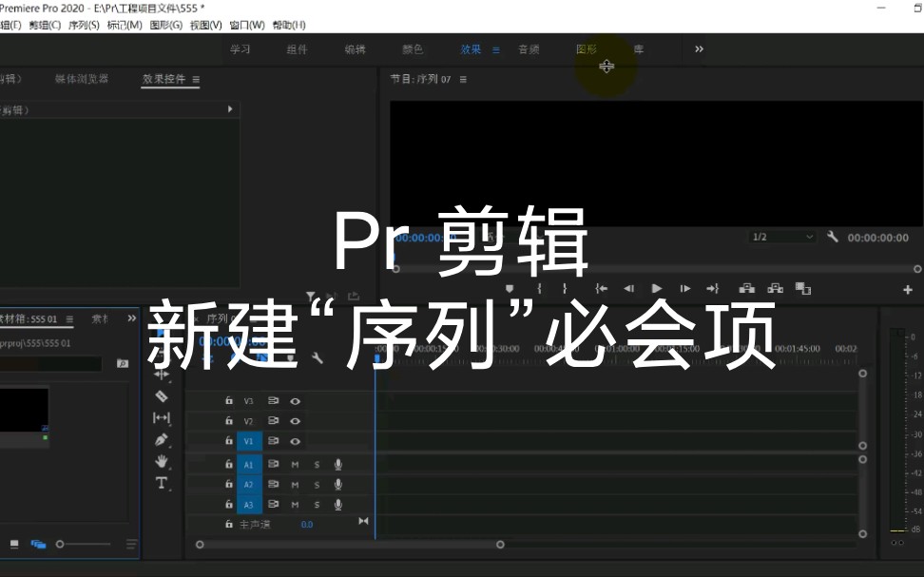
Task: Click the Add Marker icon in the program monitor
Action: click(x=509, y=288)
